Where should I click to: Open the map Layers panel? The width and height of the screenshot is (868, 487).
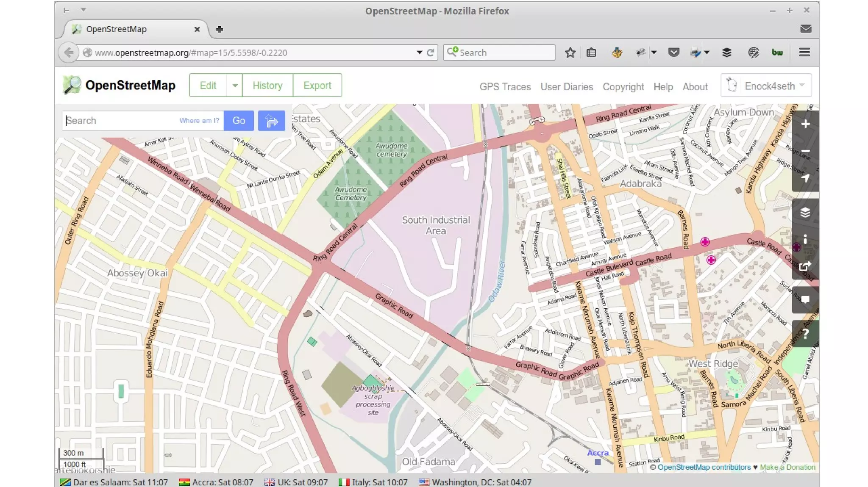tap(805, 212)
